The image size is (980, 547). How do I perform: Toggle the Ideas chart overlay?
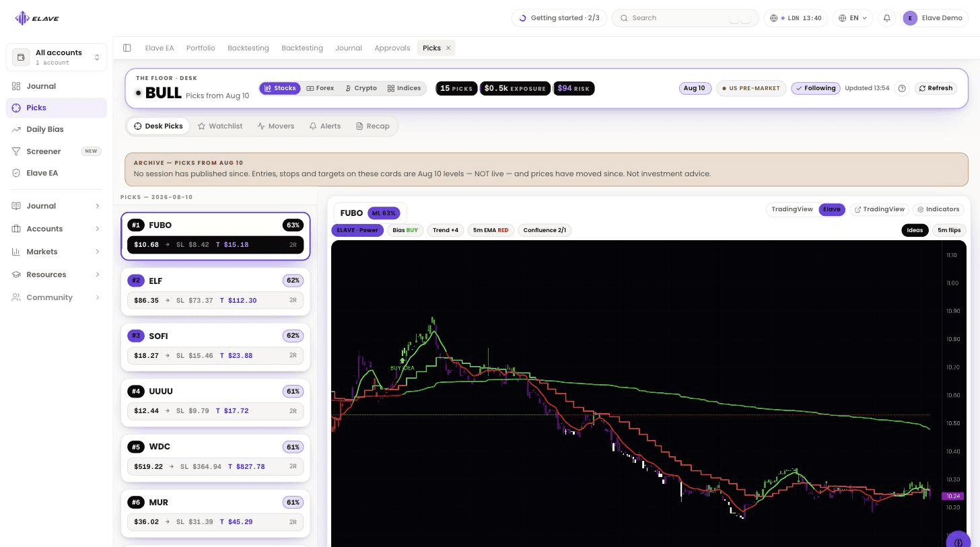(x=915, y=230)
